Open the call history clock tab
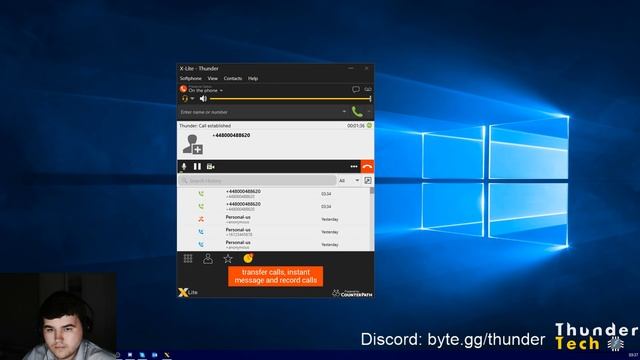Screen dimensions: 640x360 click(x=248, y=258)
